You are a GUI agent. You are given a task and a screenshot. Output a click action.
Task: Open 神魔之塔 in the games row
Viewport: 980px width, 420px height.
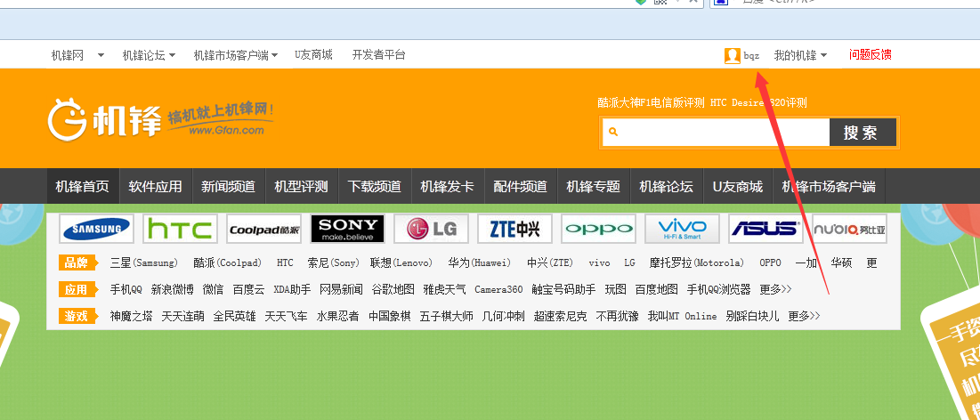click(131, 316)
